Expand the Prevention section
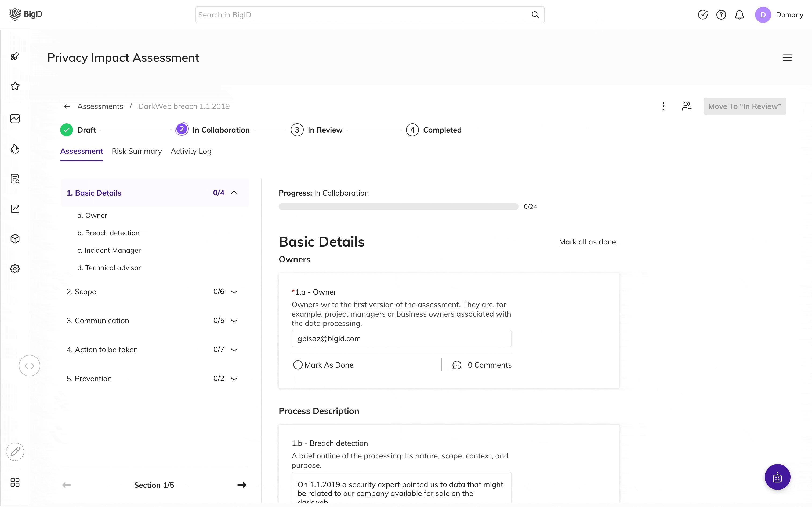Viewport: 812px width, 507px height. click(234, 379)
